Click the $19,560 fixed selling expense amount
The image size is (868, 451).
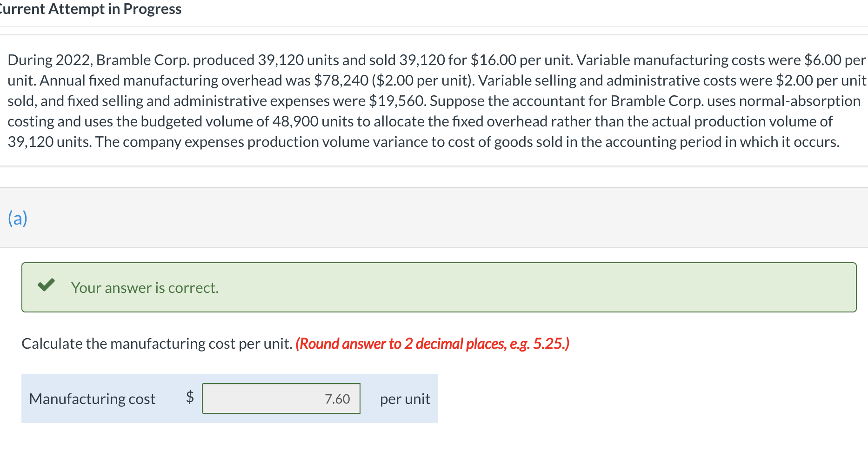(x=397, y=101)
